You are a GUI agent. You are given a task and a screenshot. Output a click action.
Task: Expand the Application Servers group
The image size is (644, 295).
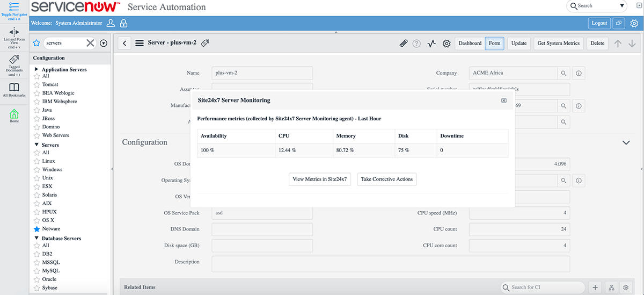pos(36,69)
